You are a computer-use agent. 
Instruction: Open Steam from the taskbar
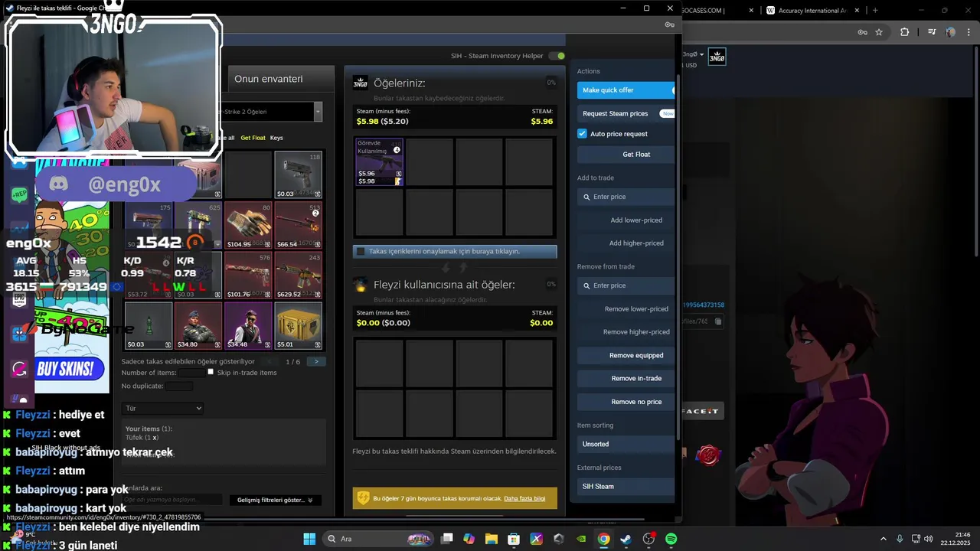pyautogui.click(x=626, y=539)
